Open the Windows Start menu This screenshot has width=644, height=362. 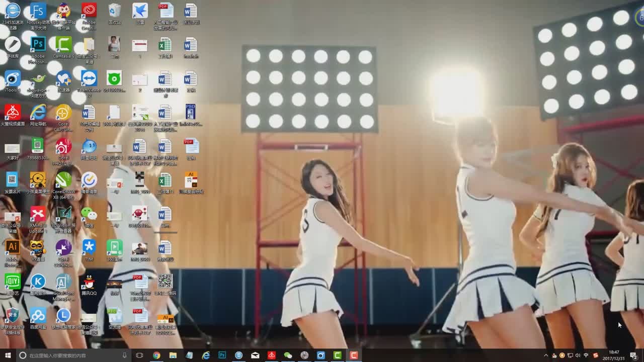[x=7, y=355]
